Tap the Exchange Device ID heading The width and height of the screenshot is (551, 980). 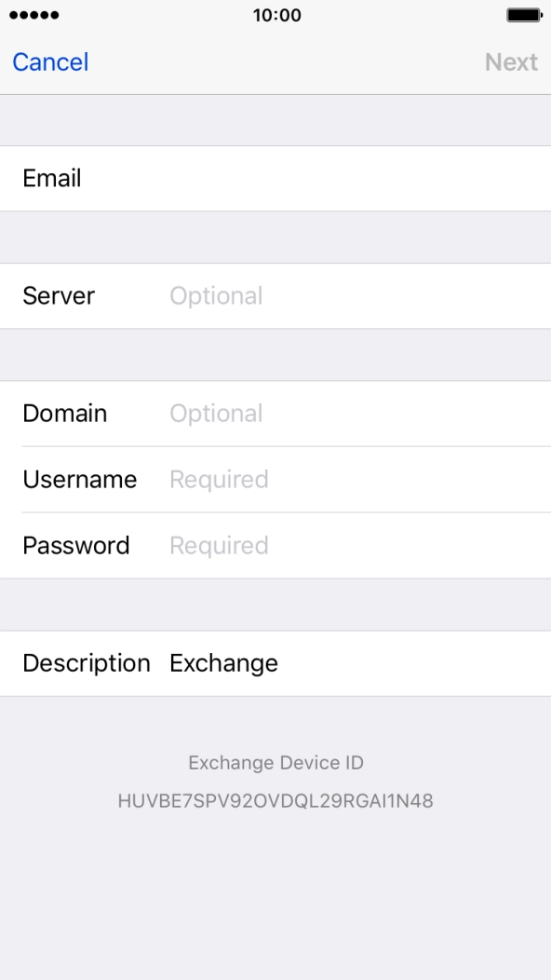(x=275, y=762)
